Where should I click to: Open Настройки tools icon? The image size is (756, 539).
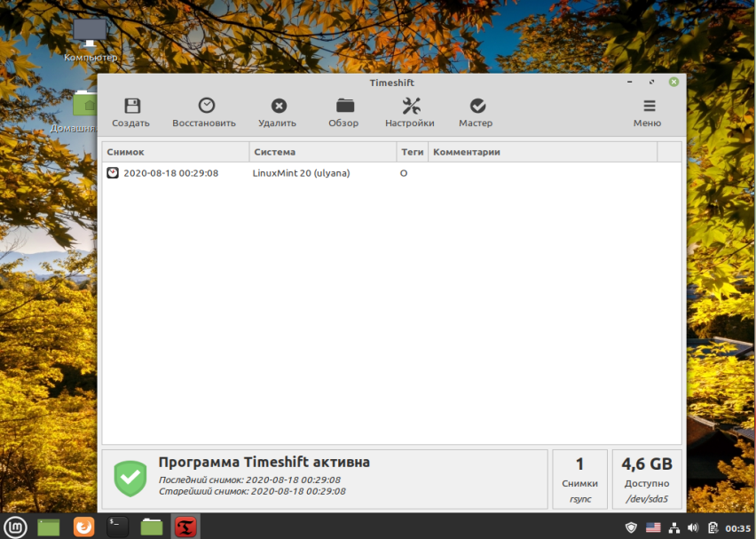click(x=411, y=106)
